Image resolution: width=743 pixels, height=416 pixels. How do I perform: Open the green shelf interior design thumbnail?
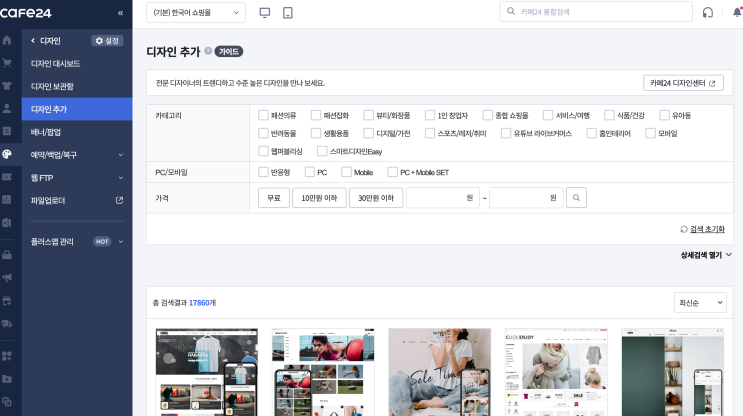[673, 372]
